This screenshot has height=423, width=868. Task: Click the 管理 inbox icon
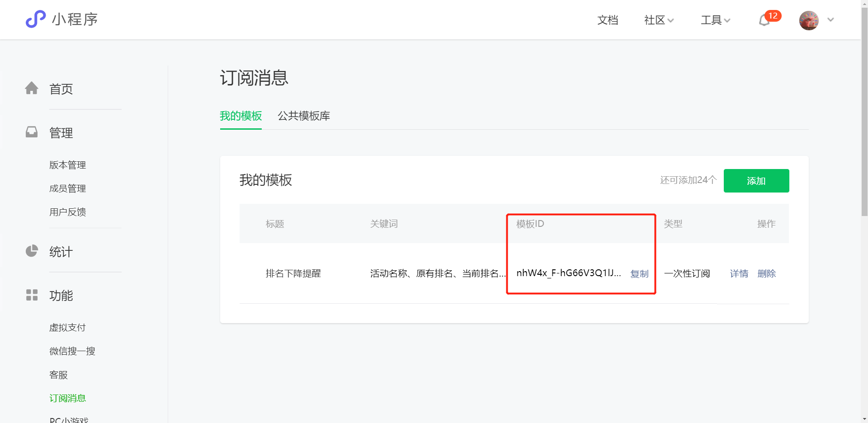[x=32, y=132]
